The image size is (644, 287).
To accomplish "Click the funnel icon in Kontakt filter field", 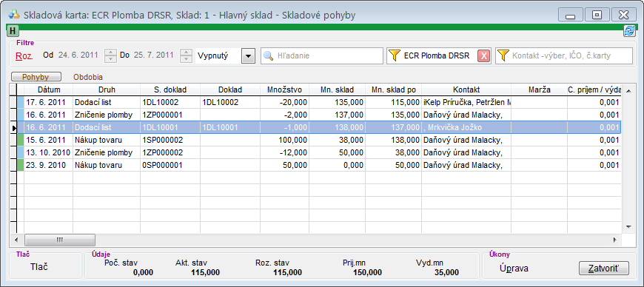I will (503, 55).
